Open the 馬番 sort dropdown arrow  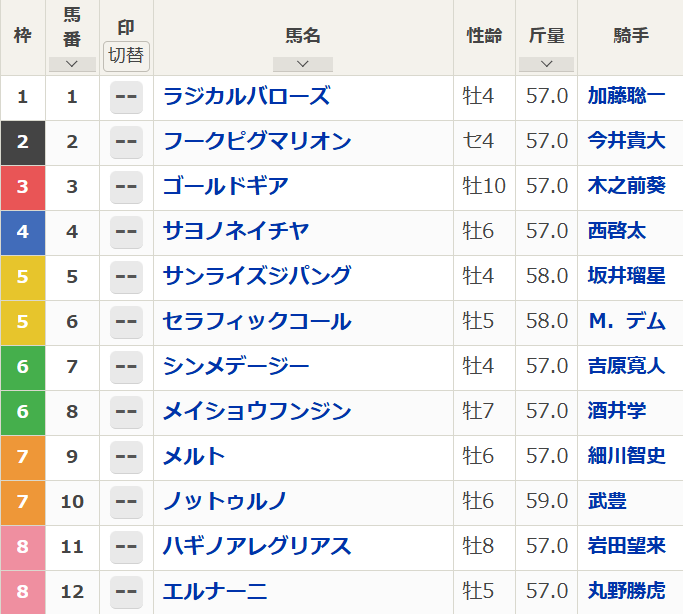[72, 64]
